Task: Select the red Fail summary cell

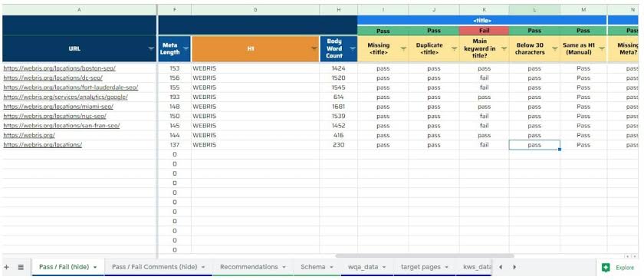Action: point(485,31)
